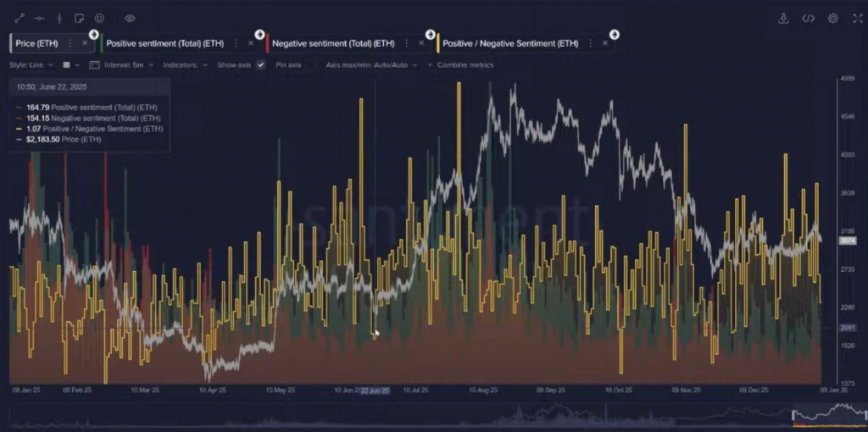The height and width of the screenshot is (432, 868).
Task: Add a sticky note to chart
Action: pos(79,18)
